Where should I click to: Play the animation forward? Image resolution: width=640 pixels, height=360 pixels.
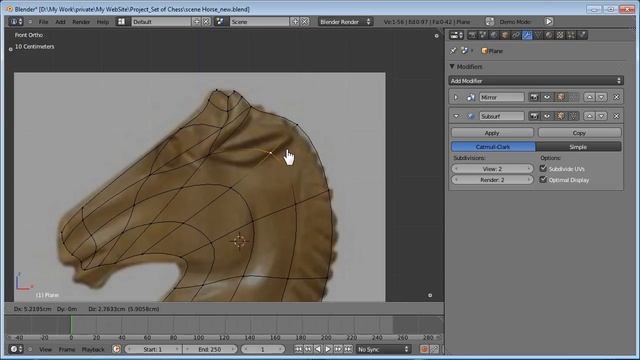click(x=328, y=349)
